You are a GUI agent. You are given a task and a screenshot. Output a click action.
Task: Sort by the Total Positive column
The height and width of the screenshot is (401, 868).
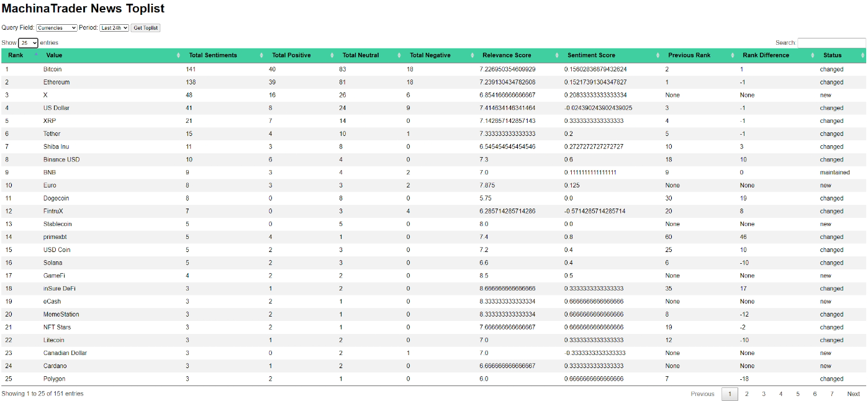(x=301, y=55)
